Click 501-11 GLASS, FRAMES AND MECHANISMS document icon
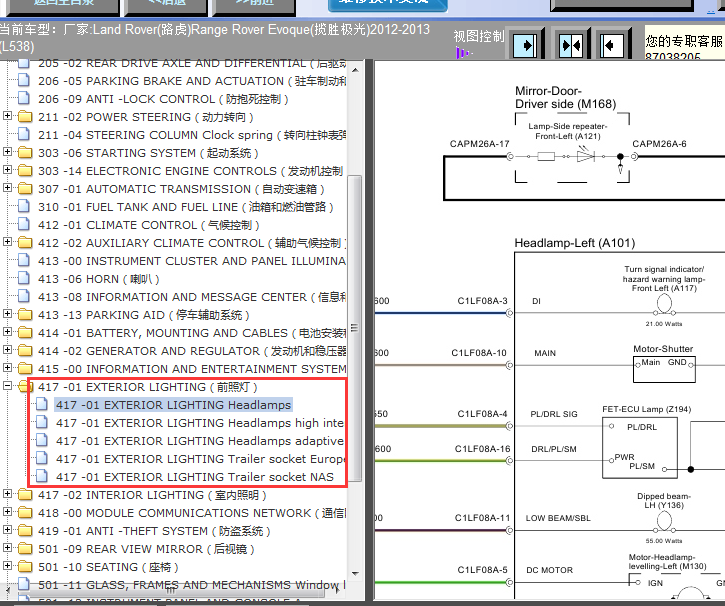The width and height of the screenshot is (725, 606). (24, 584)
